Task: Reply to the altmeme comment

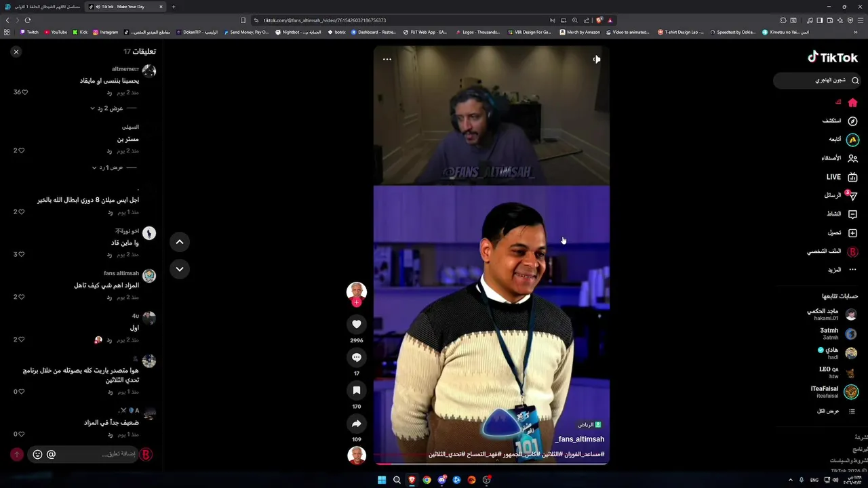Action: [x=109, y=92]
